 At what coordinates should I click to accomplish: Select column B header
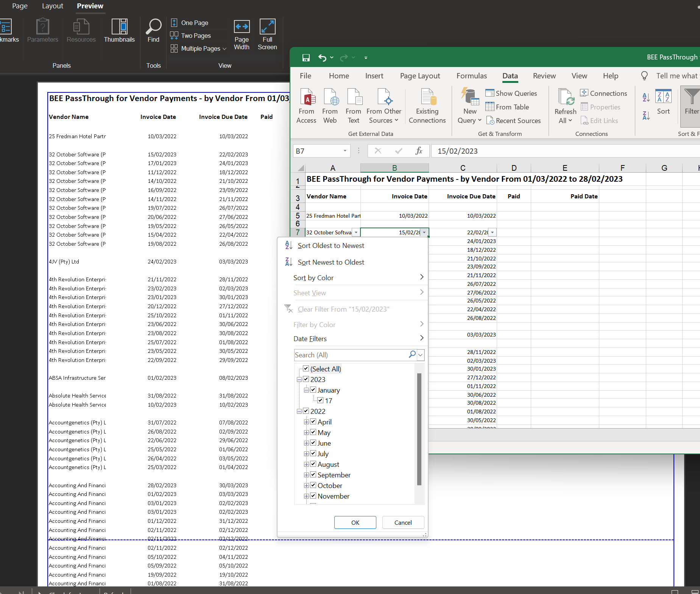point(394,168)
